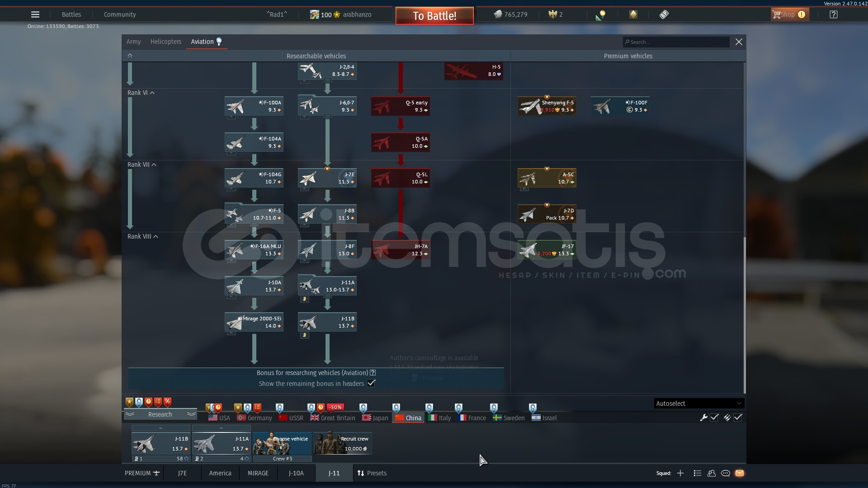The width and height of the screenshot is (868, 488).
Task: Open the hamburger main menu
Action: pos(35,14)
